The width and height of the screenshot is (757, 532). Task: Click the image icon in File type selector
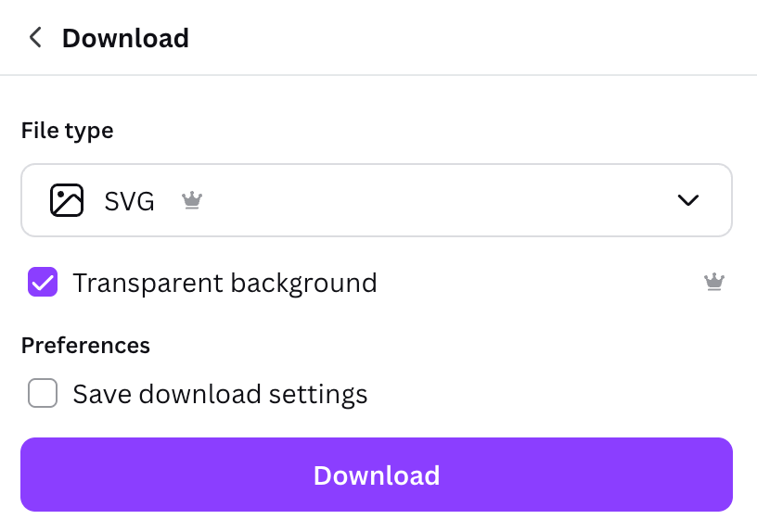[67, 200]
